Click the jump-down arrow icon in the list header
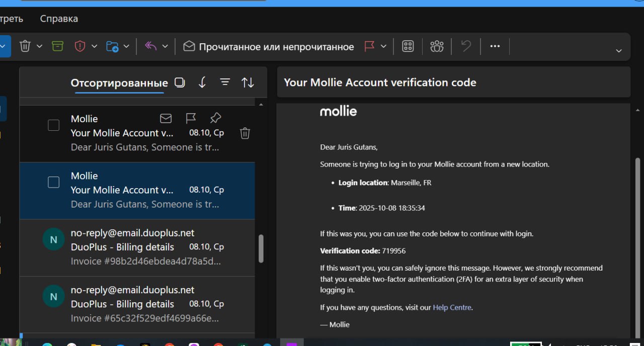Viewport: 644px width, 346px height. tap(202, 82)
